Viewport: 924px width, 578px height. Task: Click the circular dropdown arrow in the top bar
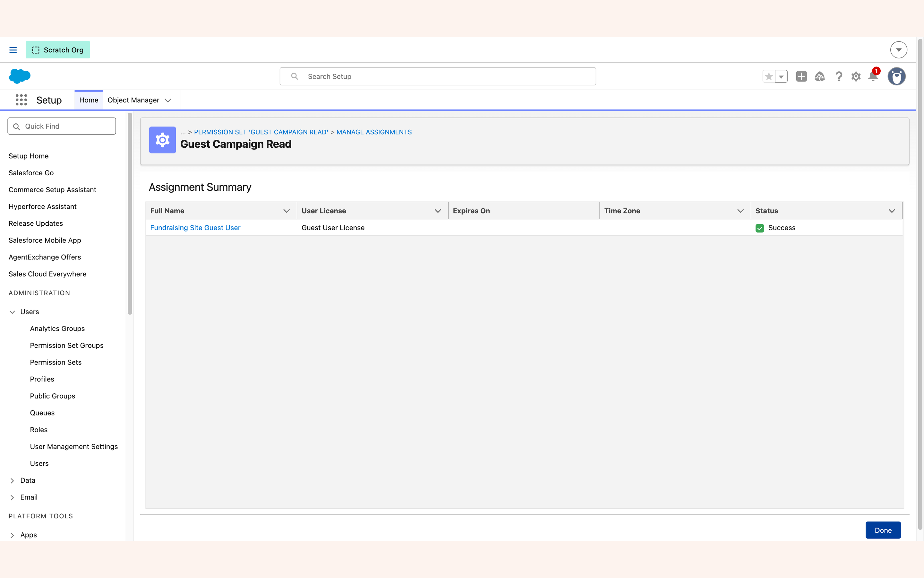point(898,50)
